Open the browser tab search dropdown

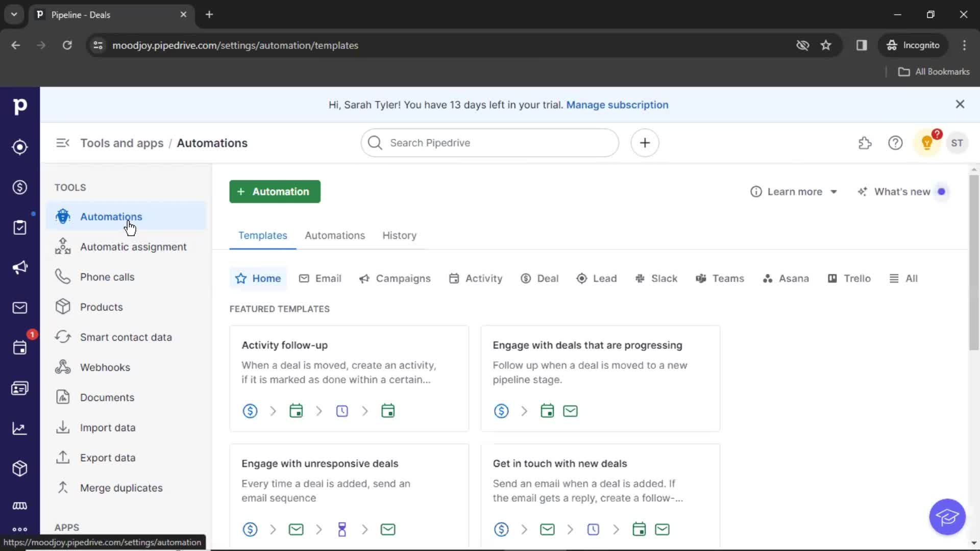pyautogui.click(x=14, y=14)
